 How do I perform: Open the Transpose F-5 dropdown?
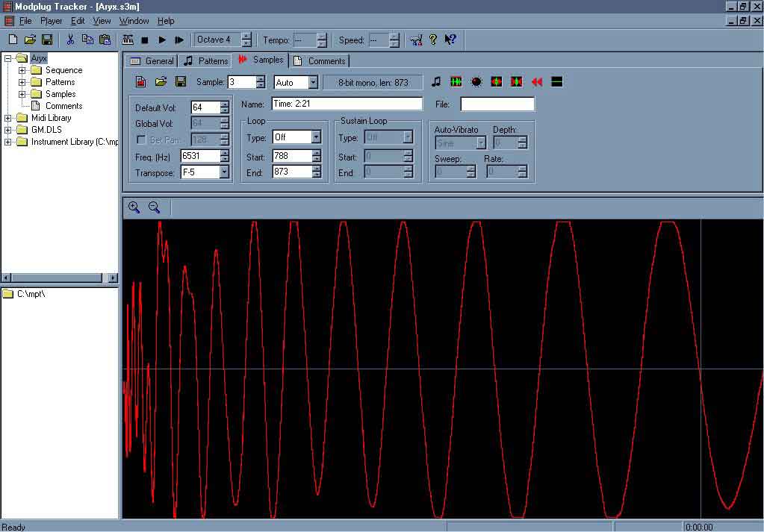[x=224, y=172]
